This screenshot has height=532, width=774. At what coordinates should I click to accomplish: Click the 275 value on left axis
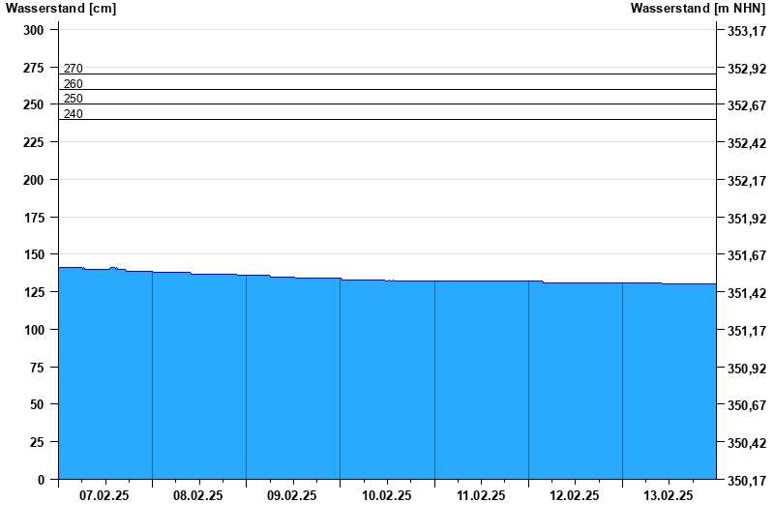(x=34, y=68)
